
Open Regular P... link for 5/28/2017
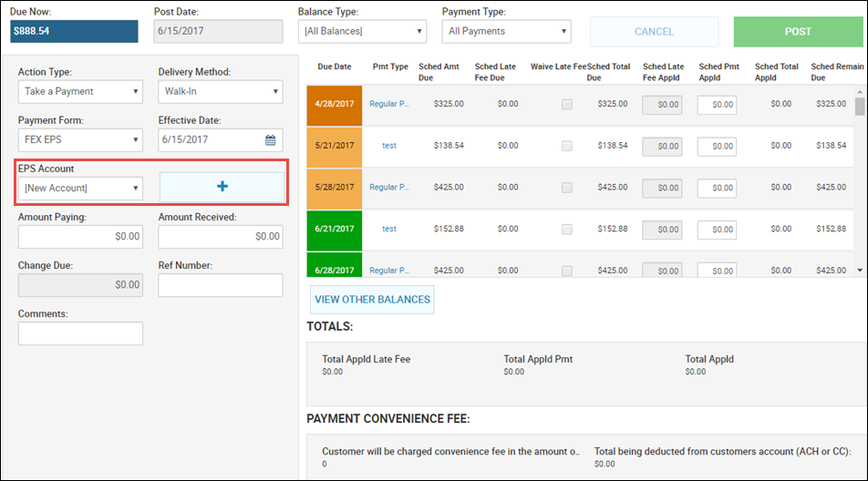coord(389,188)
